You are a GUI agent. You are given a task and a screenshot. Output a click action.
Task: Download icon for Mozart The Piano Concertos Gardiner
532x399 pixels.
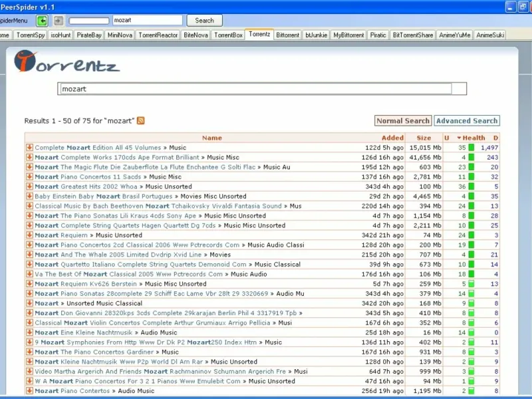pos(29,352)
